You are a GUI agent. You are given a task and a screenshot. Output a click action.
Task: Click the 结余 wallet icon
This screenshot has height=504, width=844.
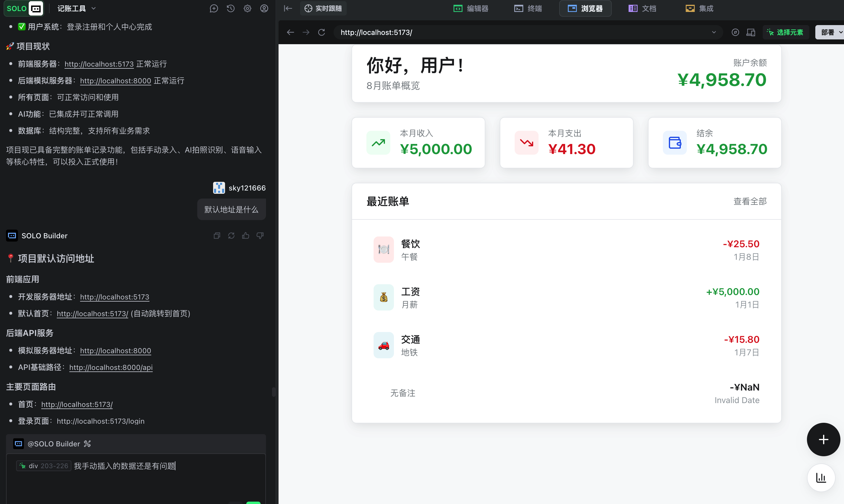click(675, 143)
